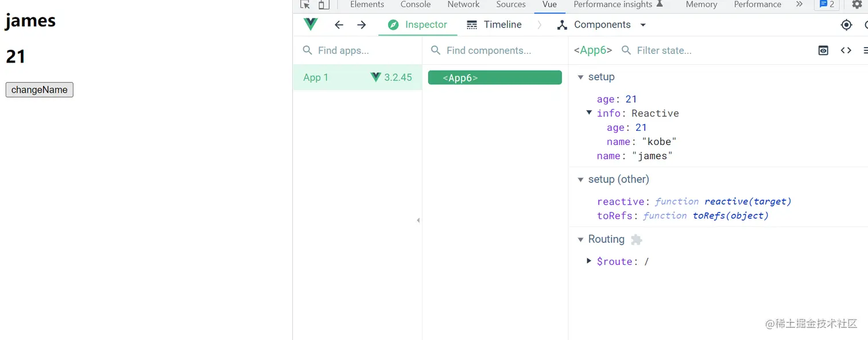Open the Elements tab

click(x=367, y=5)
